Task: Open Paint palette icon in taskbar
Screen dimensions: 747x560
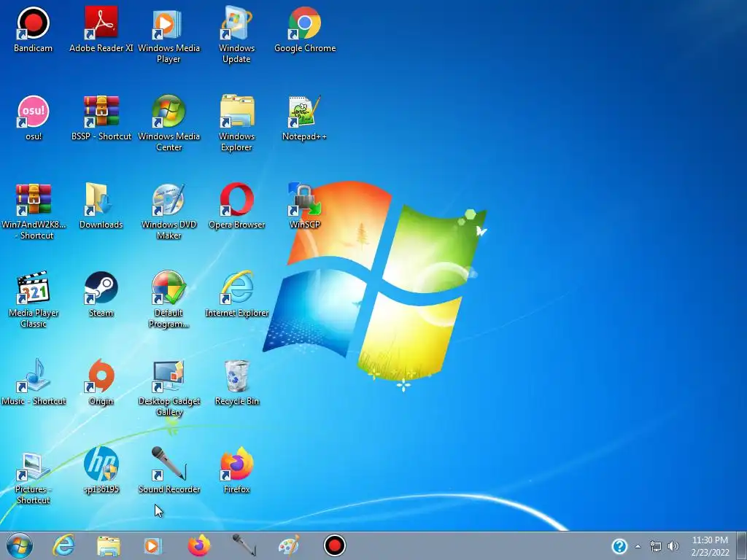Action: tap(289, 545)
